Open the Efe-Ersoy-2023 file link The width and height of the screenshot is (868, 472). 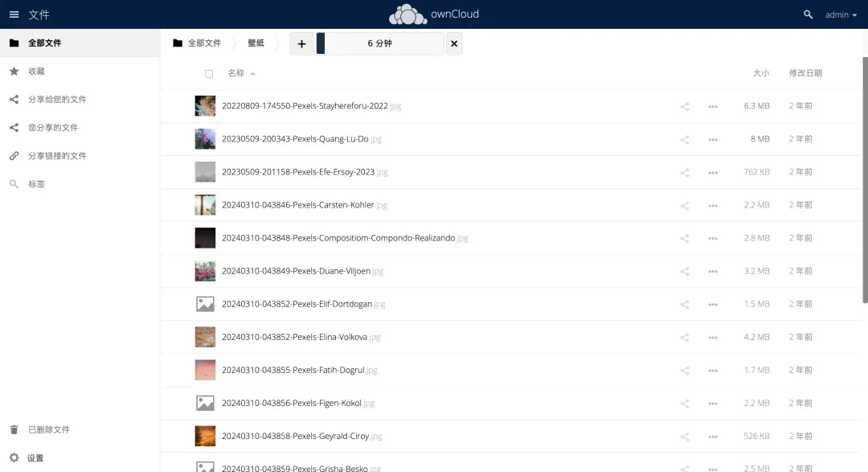(298, 172)
